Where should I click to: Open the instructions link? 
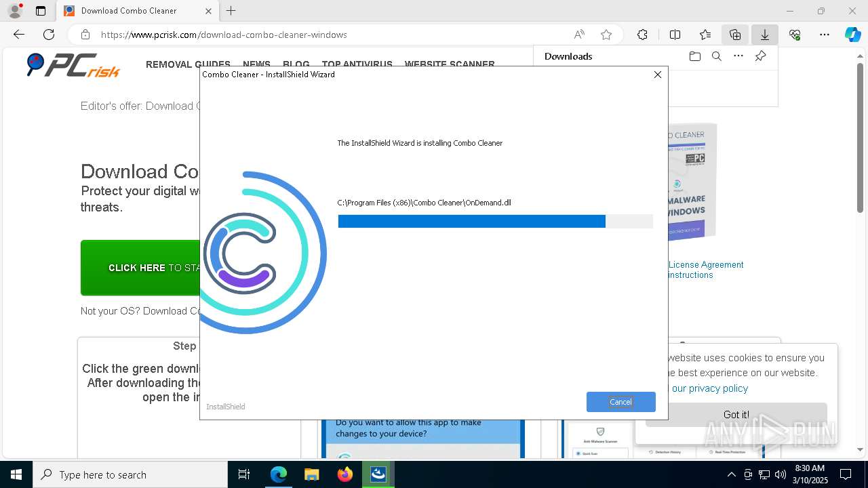690,275
